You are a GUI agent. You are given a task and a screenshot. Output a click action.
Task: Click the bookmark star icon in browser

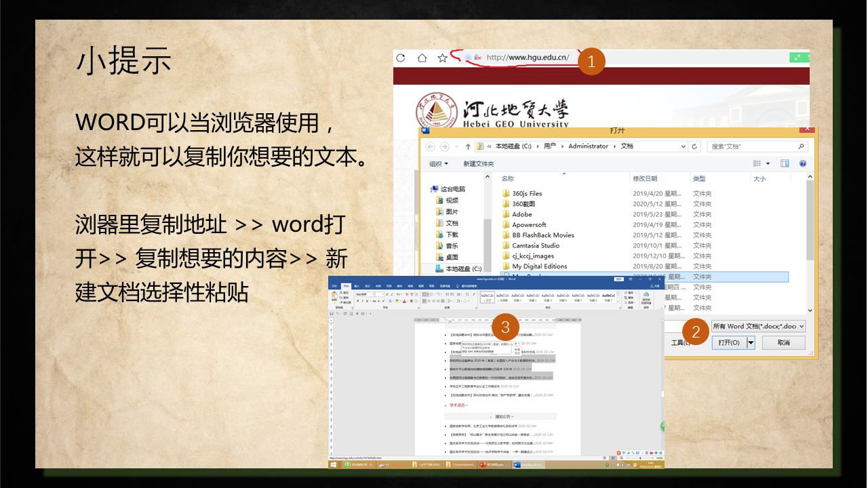tap(442, 58)
